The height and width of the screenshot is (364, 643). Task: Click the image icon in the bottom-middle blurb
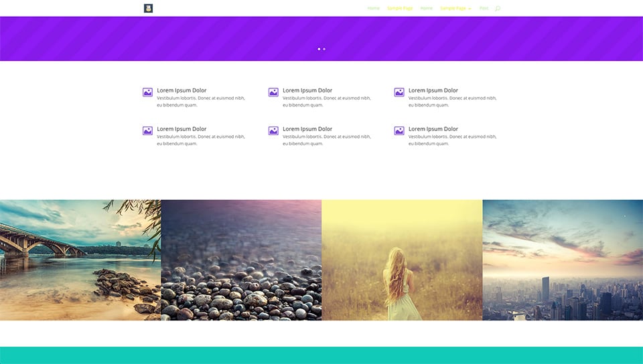(273, 131)
